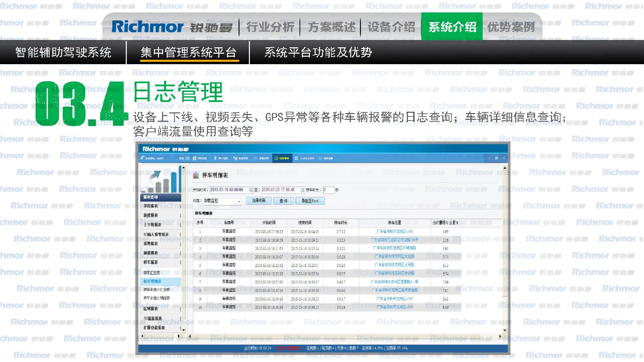Viewport: 644px width, 362px height.
Task: Open the last toolbar item with circle icon
Action: 326,158
